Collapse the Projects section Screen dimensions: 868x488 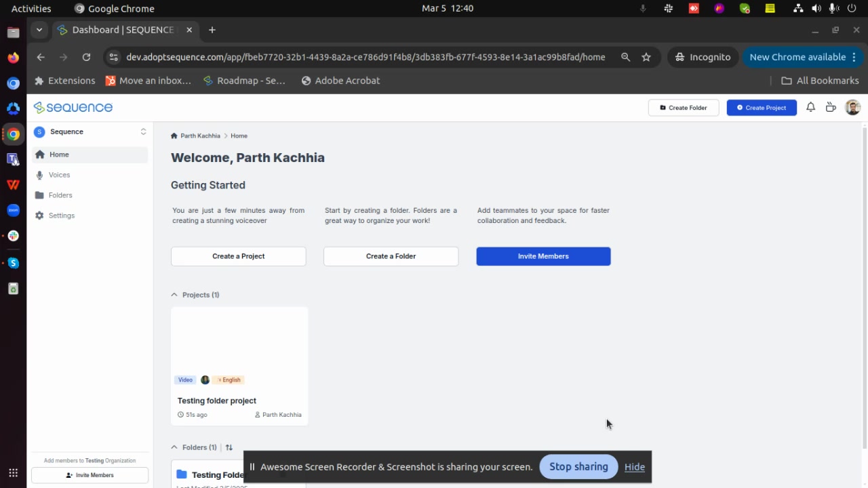174,295
